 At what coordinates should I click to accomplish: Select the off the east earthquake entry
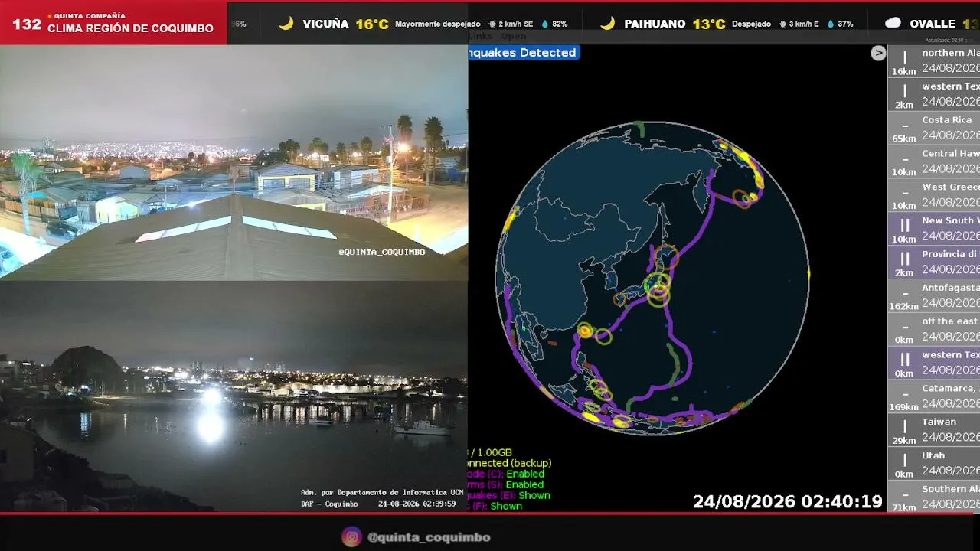pos(934,331)
